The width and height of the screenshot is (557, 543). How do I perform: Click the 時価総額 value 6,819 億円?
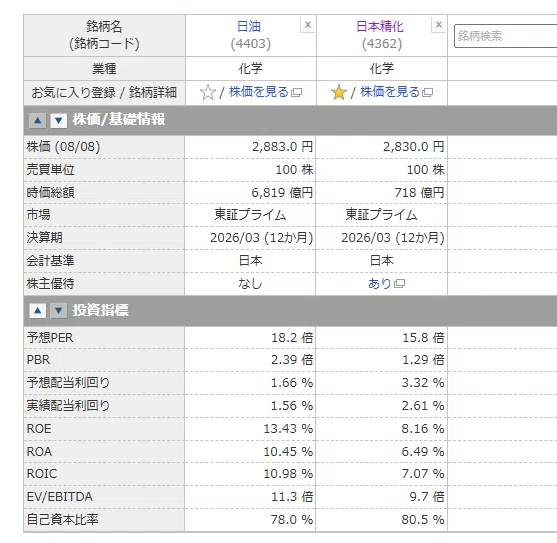(282, 192)
